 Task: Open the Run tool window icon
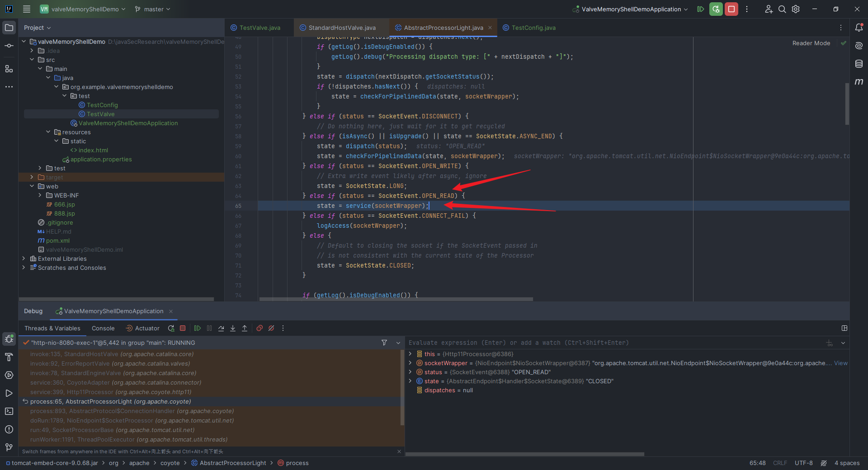(x=9, y=393)
